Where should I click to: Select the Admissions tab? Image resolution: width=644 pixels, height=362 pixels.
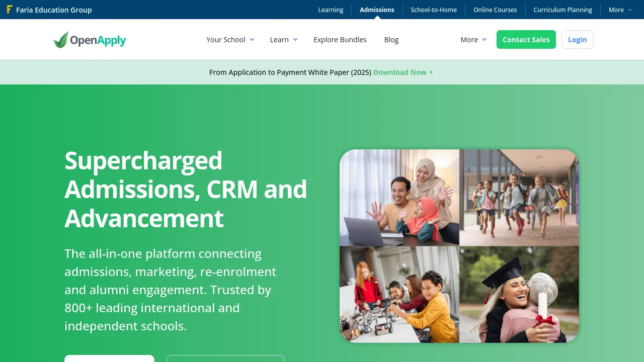click(x=377, y=10)
